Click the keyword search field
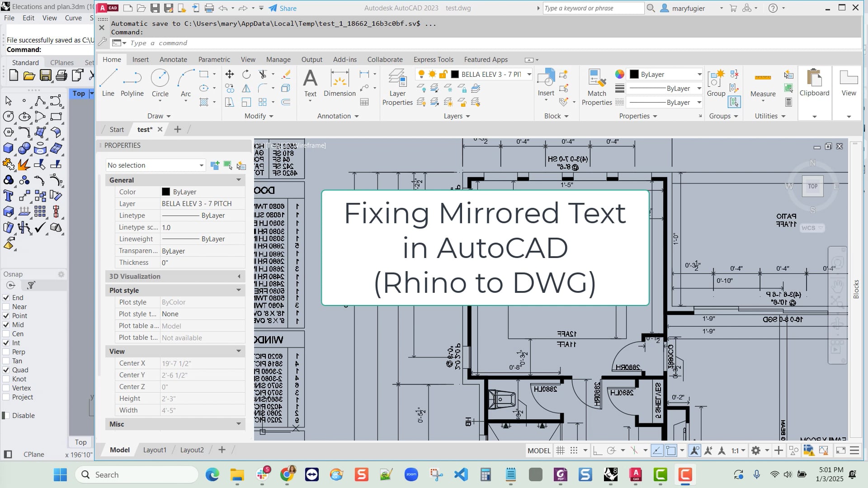 (x=593, y=8)
